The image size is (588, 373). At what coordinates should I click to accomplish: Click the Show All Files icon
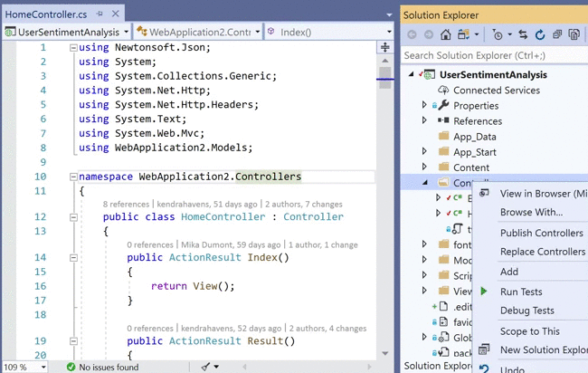574,35
